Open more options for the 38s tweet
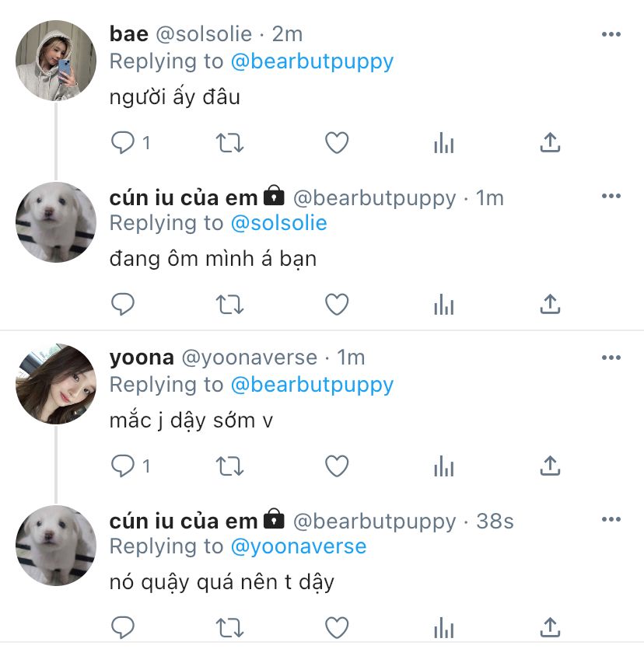Image resolution: width=644 pixels, height=649 pixels. [x=611, y=519]
